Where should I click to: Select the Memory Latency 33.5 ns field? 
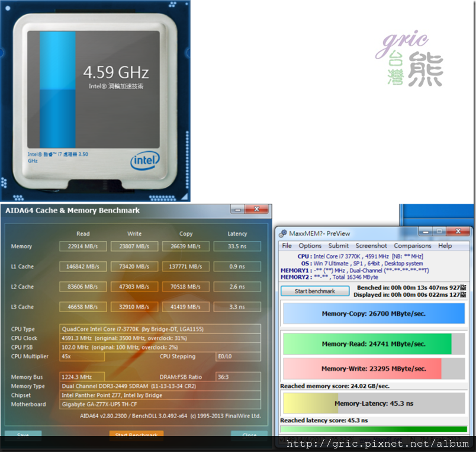(x=237, y=246)
